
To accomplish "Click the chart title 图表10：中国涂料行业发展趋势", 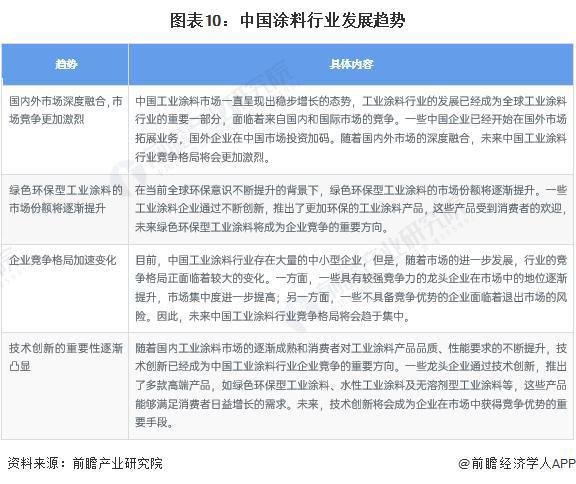I will [x=287, y=20].
